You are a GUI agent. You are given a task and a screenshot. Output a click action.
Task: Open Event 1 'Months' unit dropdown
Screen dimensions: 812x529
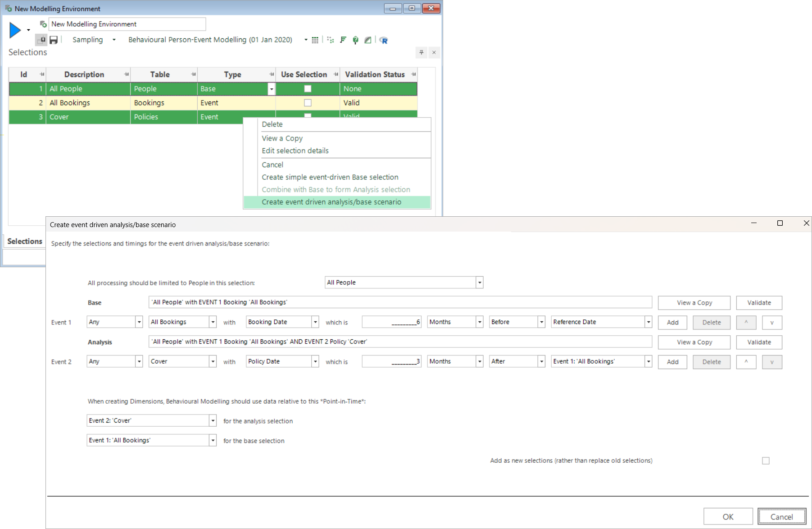click(480, 322)
